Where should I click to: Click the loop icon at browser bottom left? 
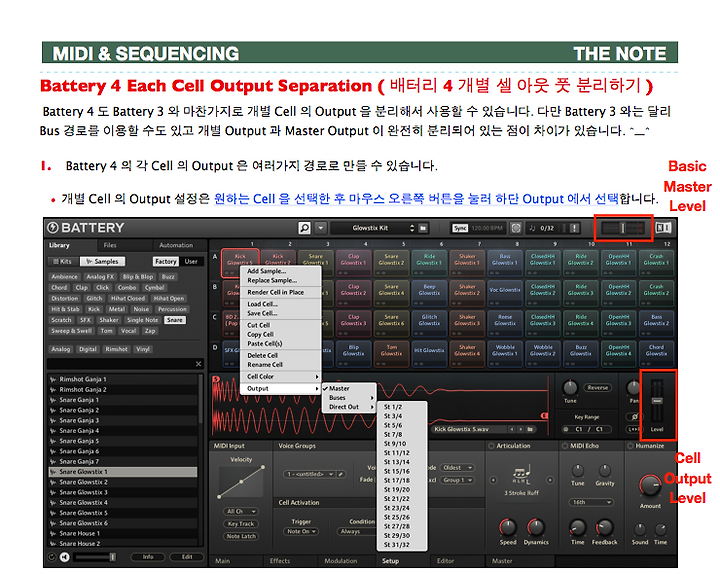tap(52, 557)
